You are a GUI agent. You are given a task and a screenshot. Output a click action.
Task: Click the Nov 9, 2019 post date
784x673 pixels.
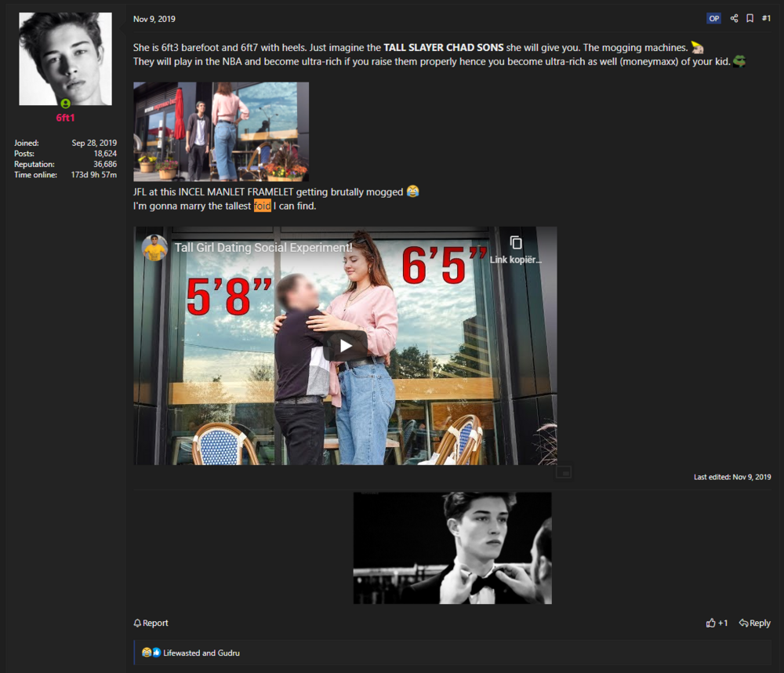pyautogui.click(x=154, y=19)
